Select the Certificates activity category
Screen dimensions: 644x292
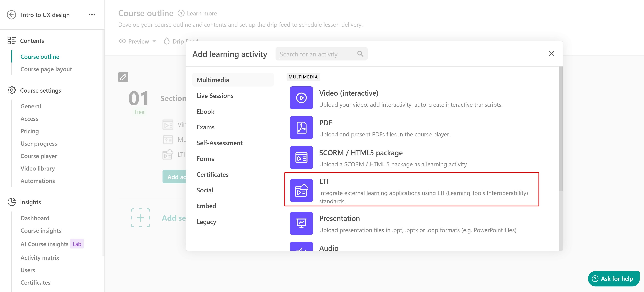212,175
